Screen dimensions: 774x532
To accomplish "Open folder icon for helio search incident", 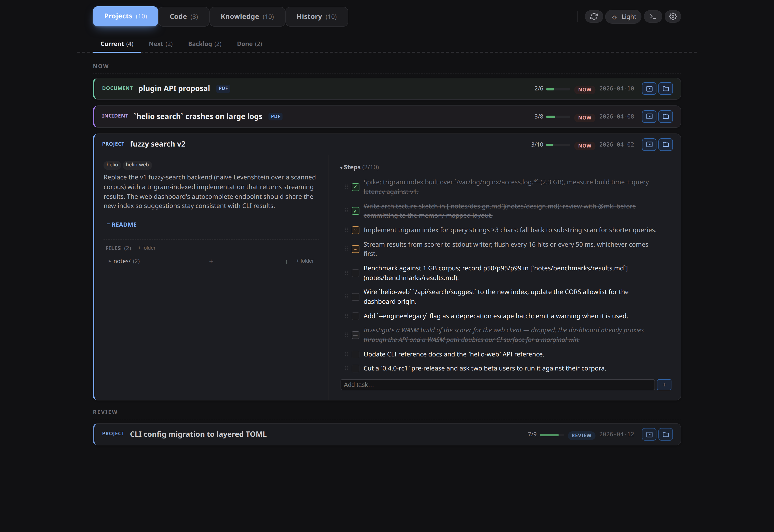I will point(665,116).
